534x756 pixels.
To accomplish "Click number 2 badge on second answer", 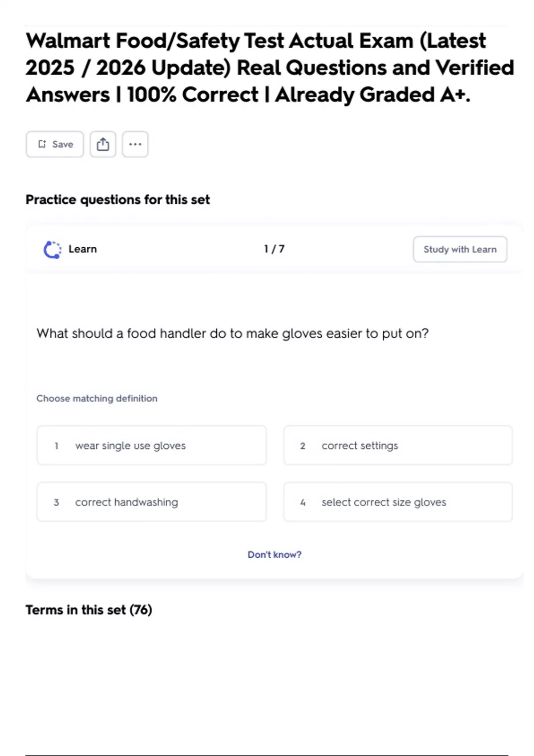I will pyautogui.click(x=303, y=446).
